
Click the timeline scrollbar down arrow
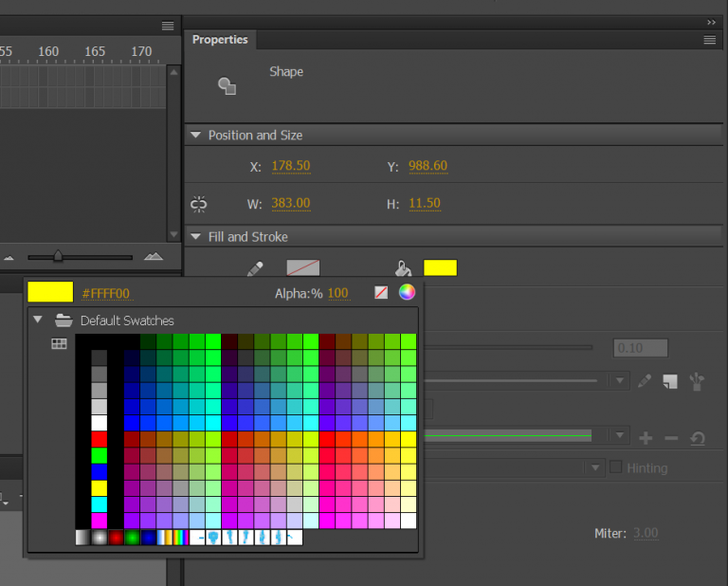(173, 233)
